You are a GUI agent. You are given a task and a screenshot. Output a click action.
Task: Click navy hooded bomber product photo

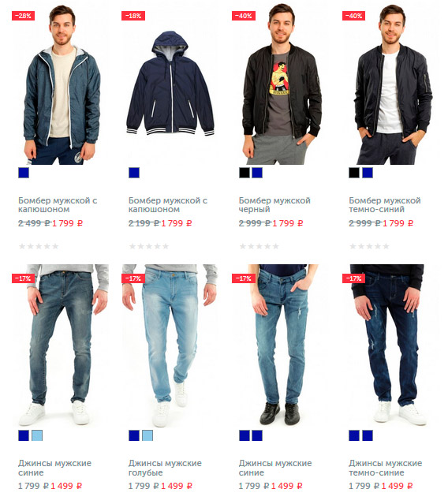[x=170, y=84]
